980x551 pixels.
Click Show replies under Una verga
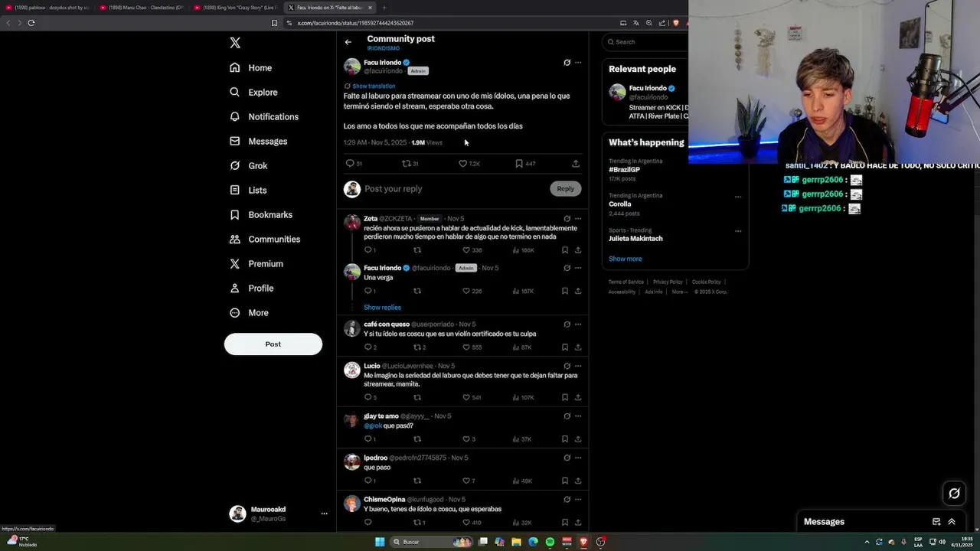382,308
